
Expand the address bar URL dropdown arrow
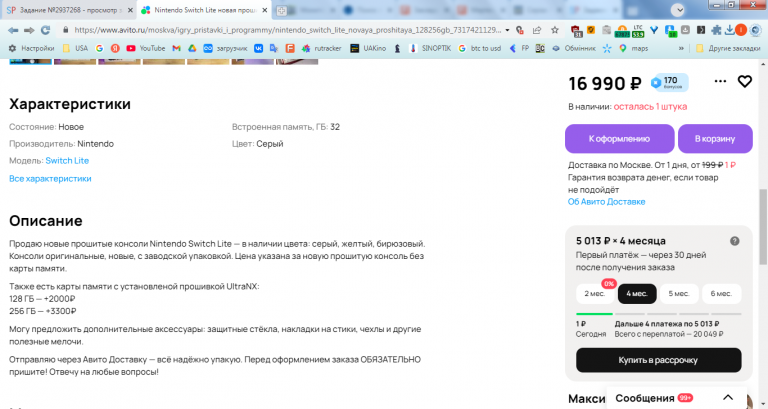(x=507, y=30)
